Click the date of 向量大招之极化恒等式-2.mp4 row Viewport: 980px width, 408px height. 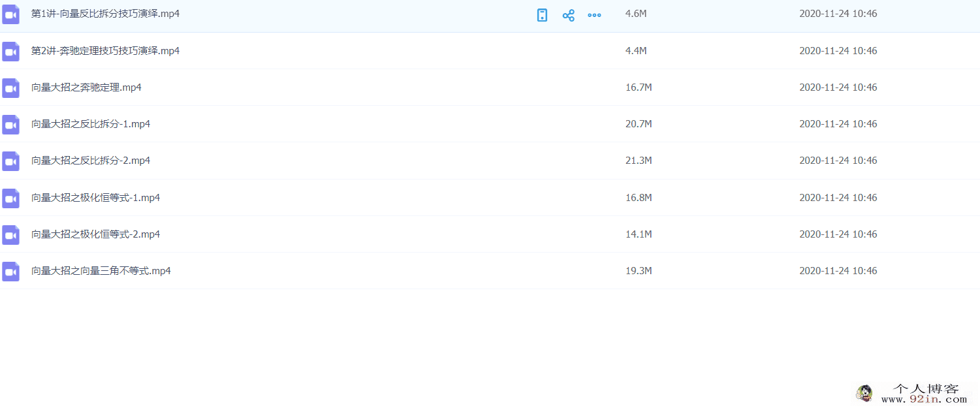pyautogui.click(x=838, y=234)
